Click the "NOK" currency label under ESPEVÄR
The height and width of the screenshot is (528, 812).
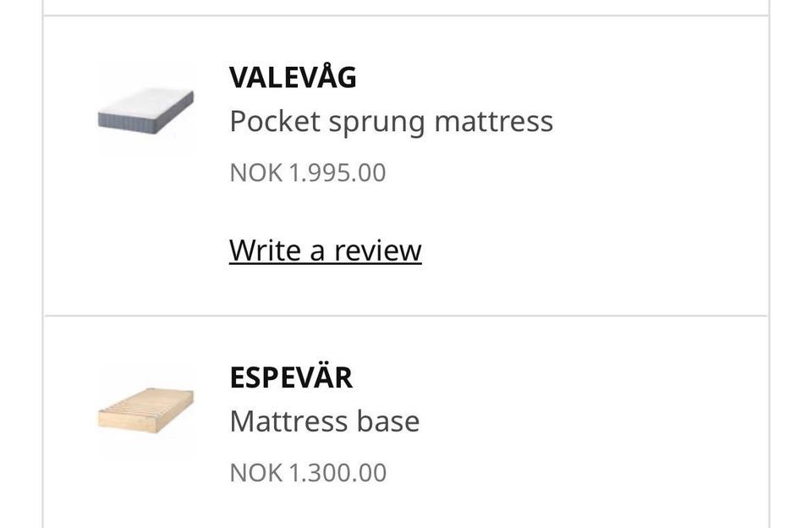[255, 472]
